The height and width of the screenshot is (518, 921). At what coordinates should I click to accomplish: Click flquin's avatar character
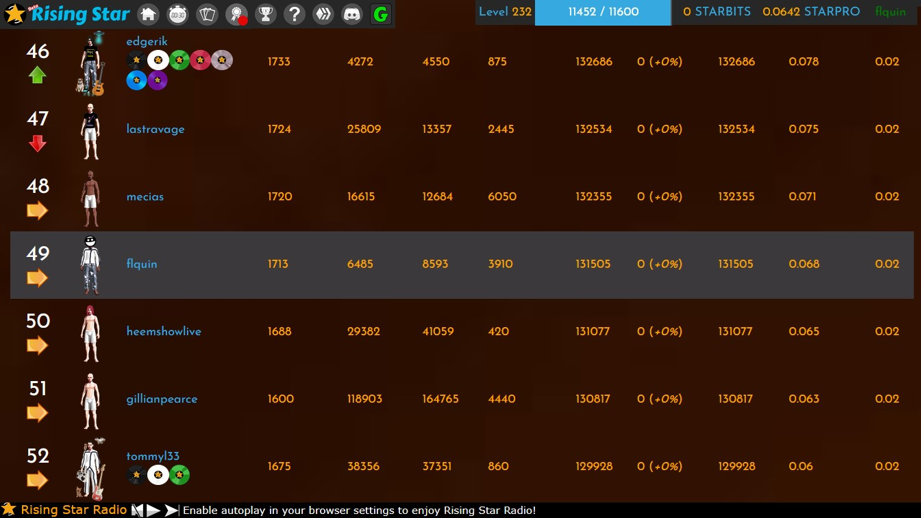click(90, 265)
